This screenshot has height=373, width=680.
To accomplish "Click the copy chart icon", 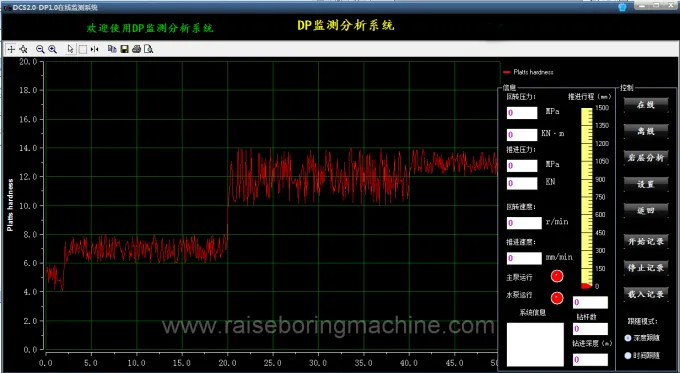I will coord(112,49).
